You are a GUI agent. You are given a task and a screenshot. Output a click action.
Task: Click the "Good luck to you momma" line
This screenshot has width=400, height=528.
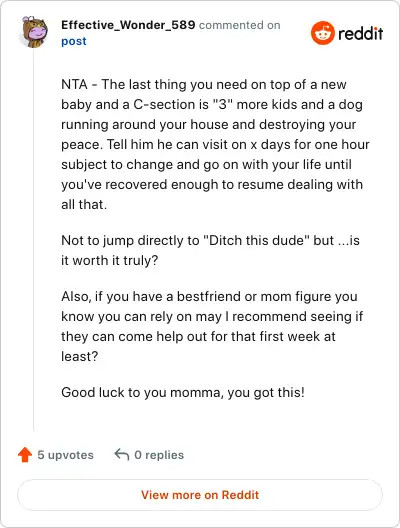coord(183,392)
